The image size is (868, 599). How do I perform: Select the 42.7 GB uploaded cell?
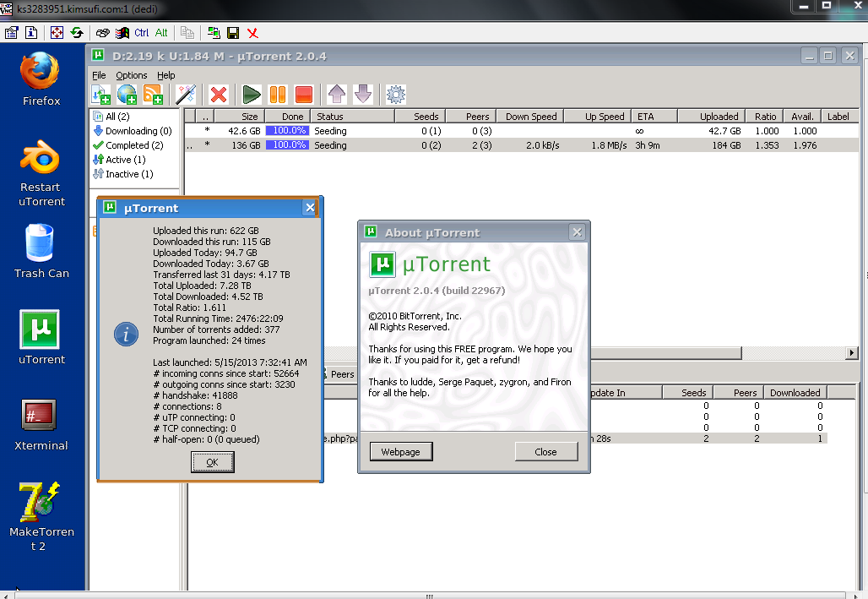[724, 131]
